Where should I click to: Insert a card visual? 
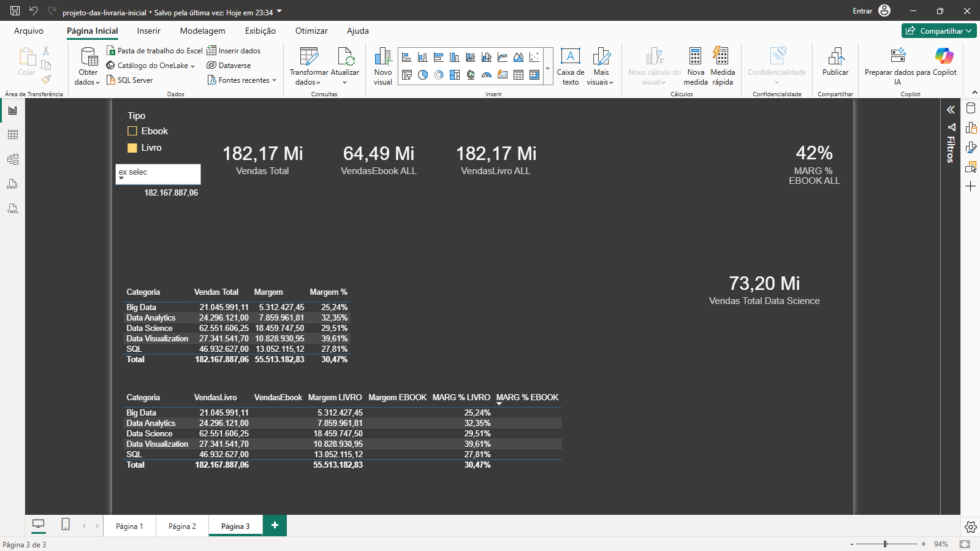tap(503, 75)
